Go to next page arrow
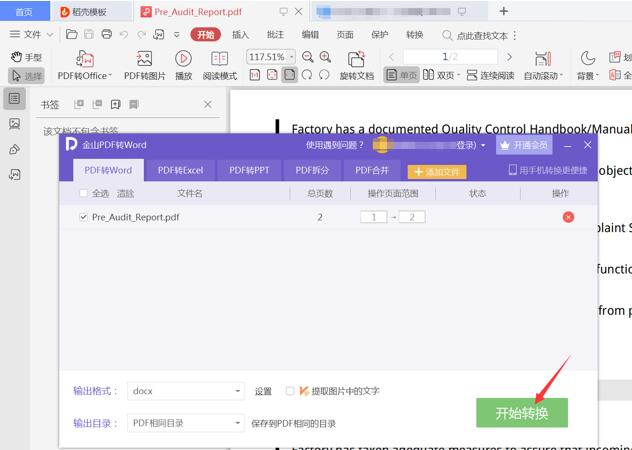 509,57
